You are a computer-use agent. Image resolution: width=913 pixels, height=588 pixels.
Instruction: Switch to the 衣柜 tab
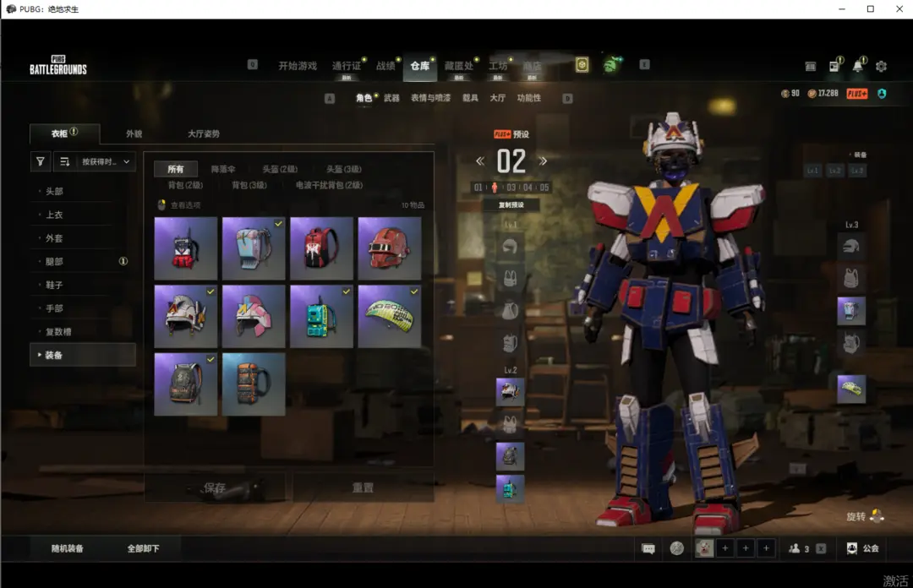click(x=64, y=133)
